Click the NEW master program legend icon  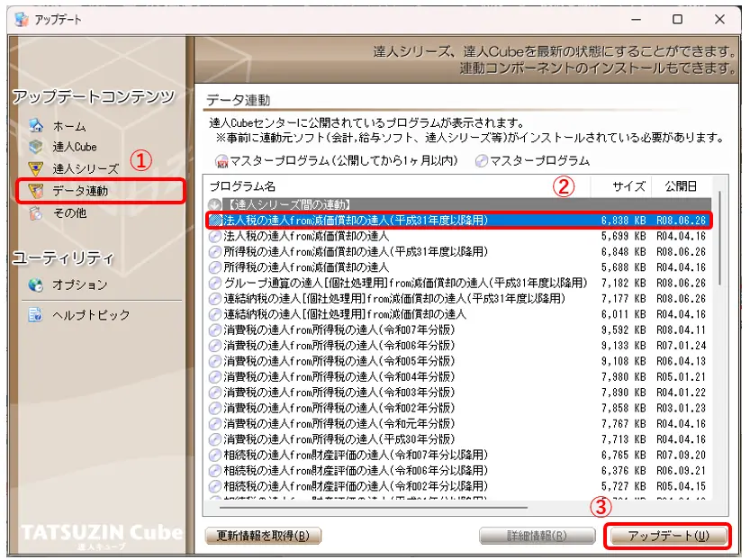pos(221,162)
